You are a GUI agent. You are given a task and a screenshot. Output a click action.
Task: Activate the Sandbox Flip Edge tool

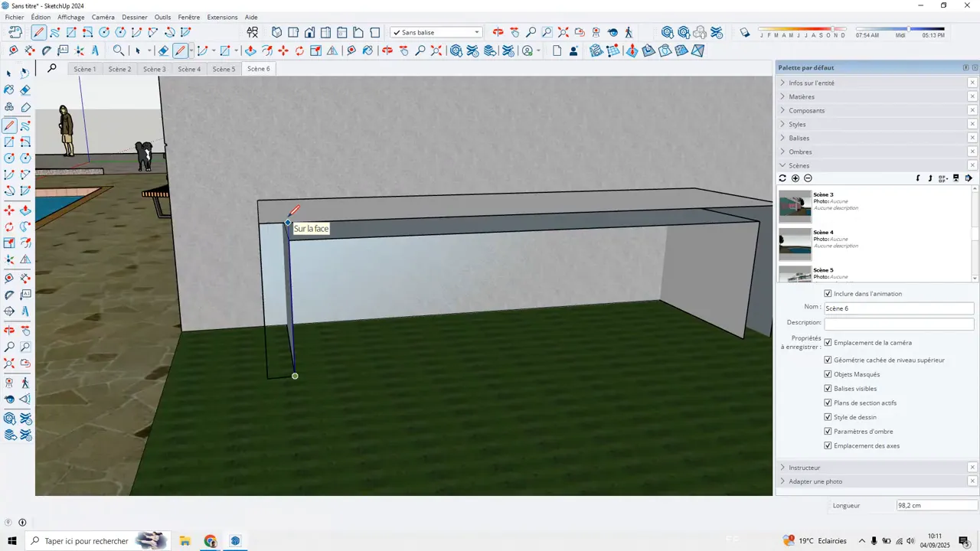tap(697, 51)
